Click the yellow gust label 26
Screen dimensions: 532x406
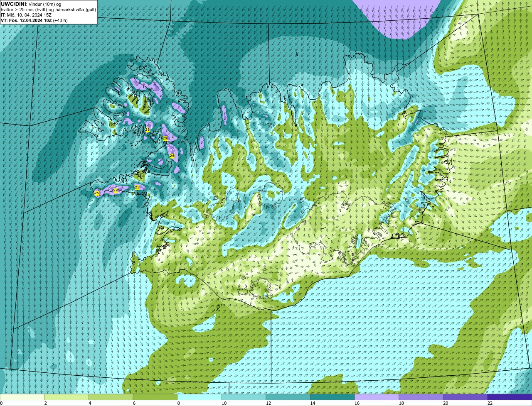point(172,156)
